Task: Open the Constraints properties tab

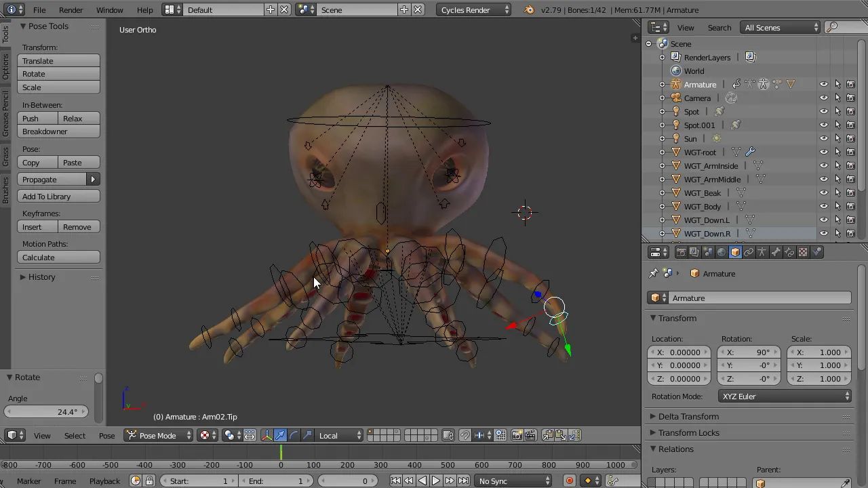Action: (749, 252)
